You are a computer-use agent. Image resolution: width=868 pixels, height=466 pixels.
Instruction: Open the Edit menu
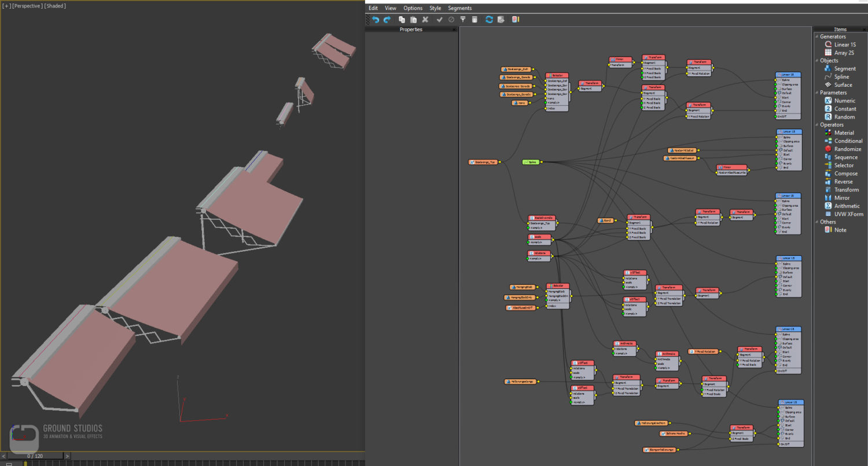373,8
